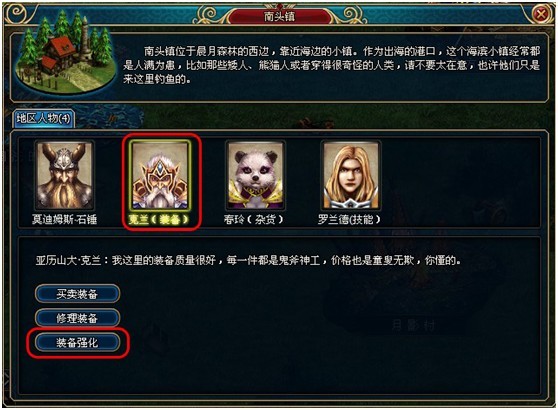558x410 pixels.
Task: Open the 买卖装备 buy/sell equipment option
Action: (x=77, y=294)
